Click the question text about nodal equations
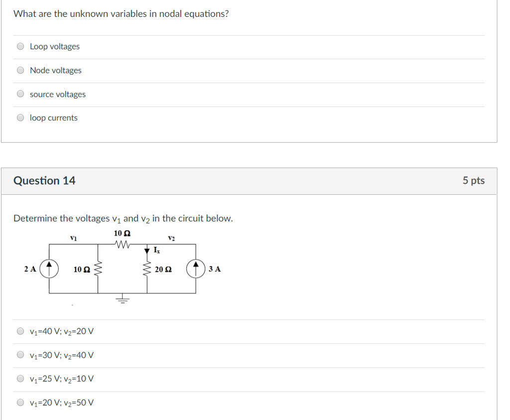The image size is (510, 420). coord(121,13)
